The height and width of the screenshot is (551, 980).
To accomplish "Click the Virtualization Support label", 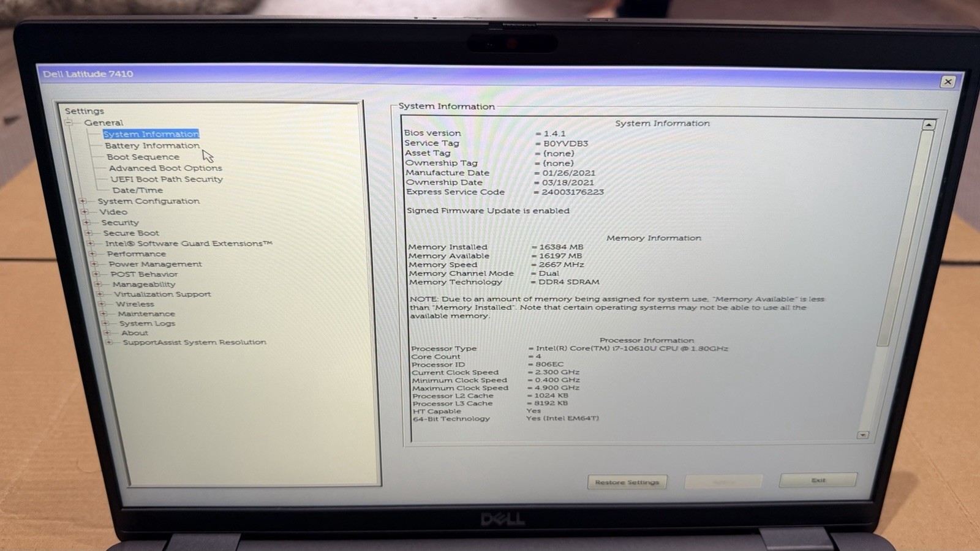I will click(x=162, y=294).
